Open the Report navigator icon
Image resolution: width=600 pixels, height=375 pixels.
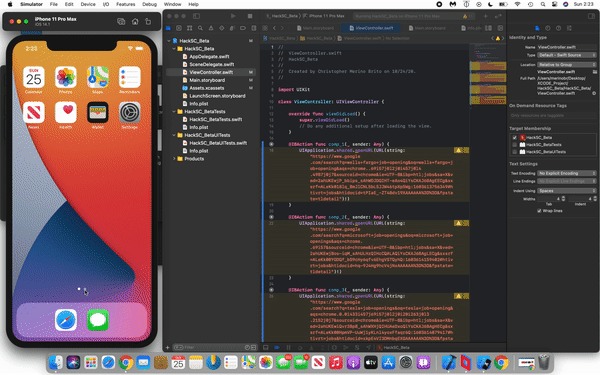point(253,28)
